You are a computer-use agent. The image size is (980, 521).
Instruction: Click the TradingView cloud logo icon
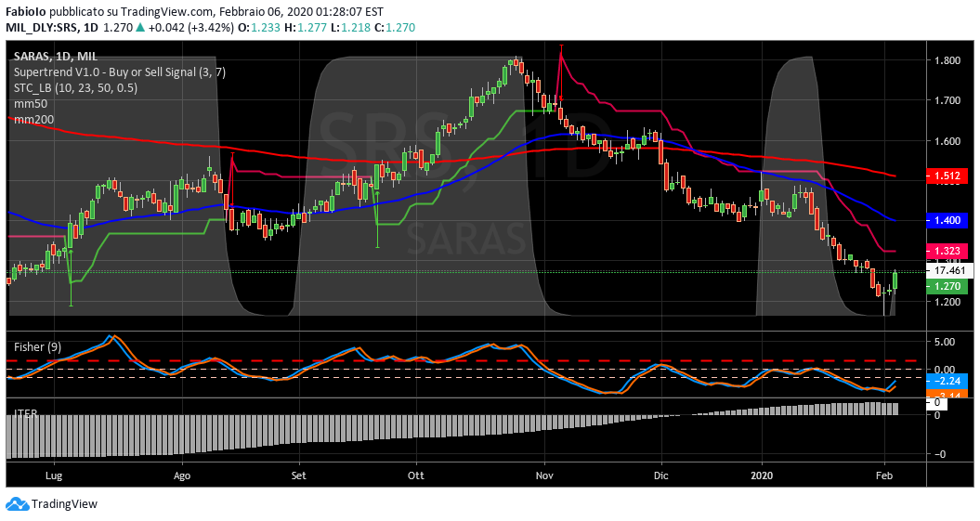coord(18,503)
